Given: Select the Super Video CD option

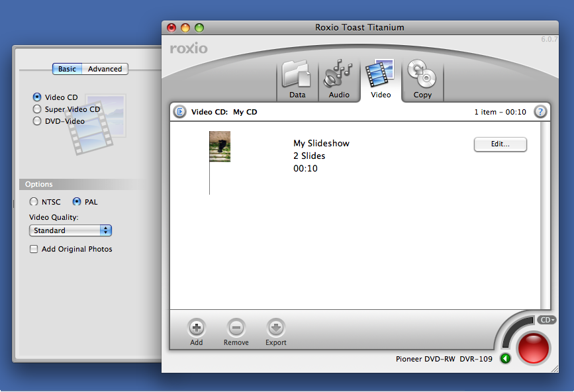Looking at the screenshot, I should pyautogui.click(x=37, y=109).
